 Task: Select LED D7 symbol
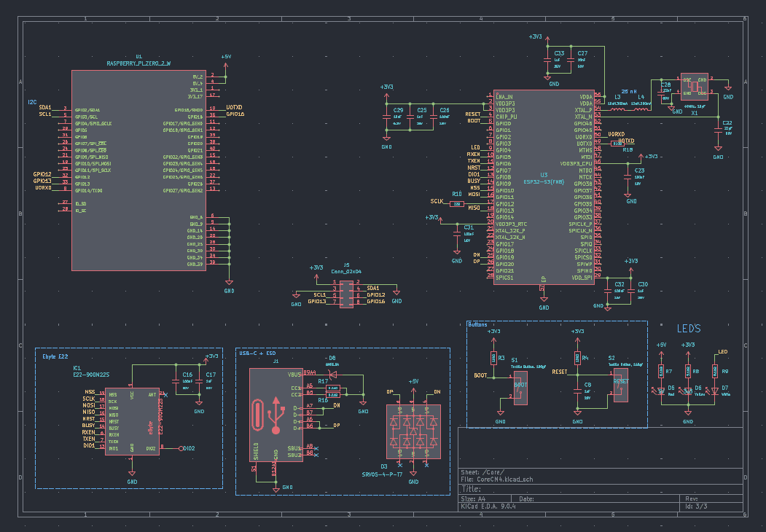[x=715, y=391]
